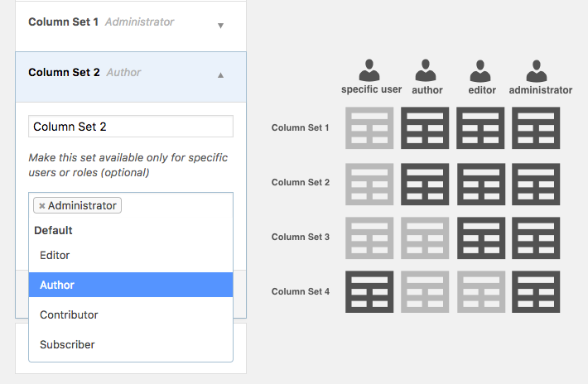Click the Column Set 2 name field
Screen dimensions: 588x384
click(131, 127)
